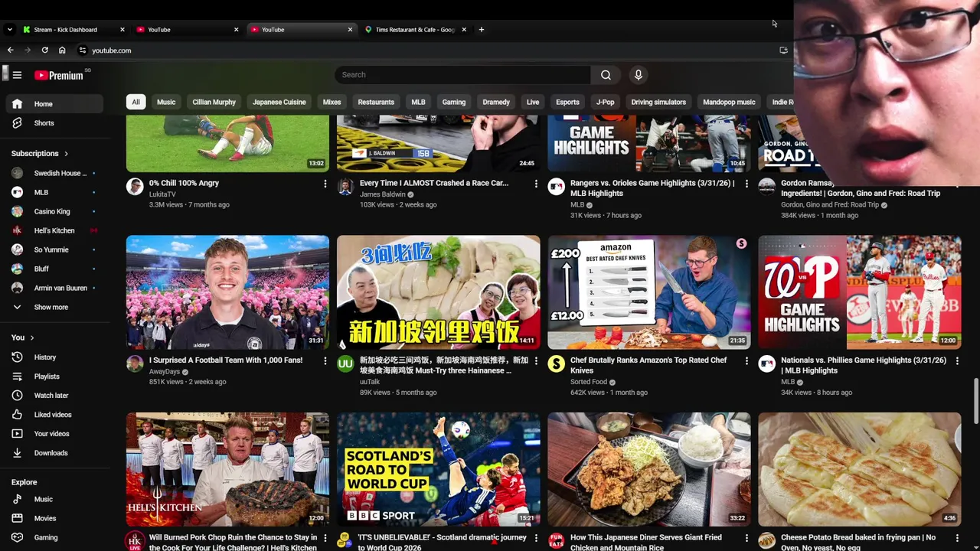Open Gaming under Explore
980x551 pixels.
[54, 537]
